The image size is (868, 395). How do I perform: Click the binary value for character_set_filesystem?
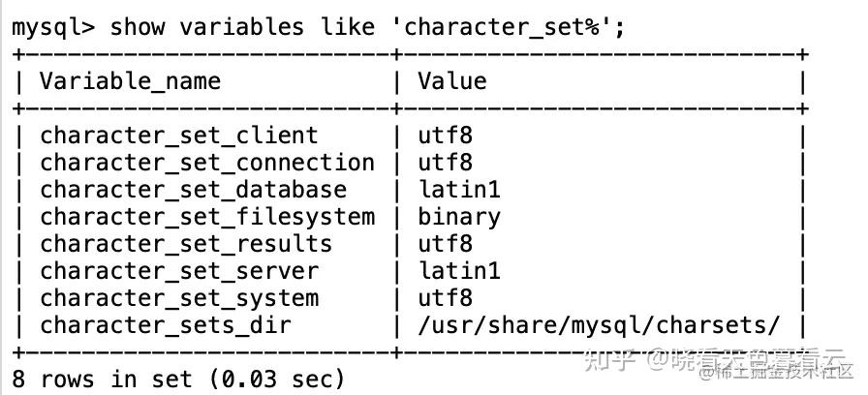(x=459, y=218)
